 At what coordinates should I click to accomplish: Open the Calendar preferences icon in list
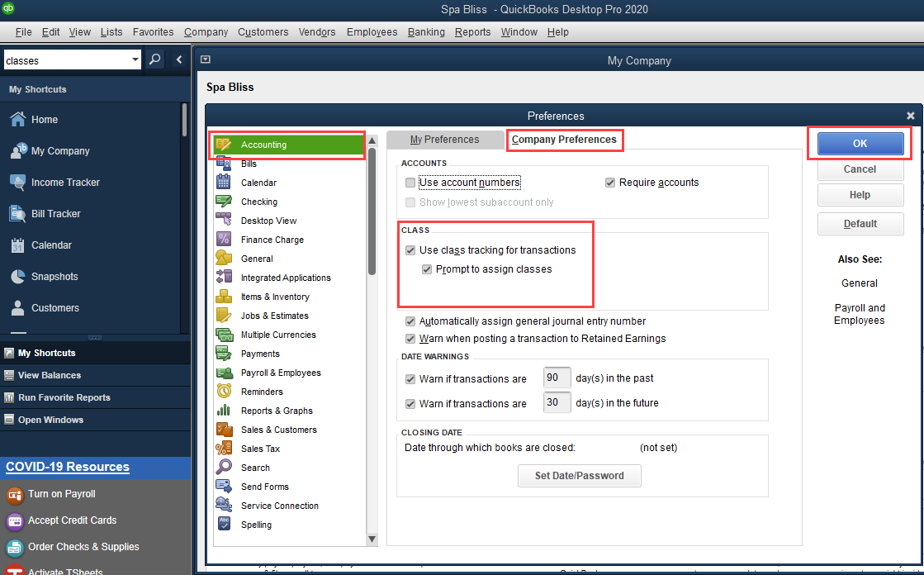223,183
